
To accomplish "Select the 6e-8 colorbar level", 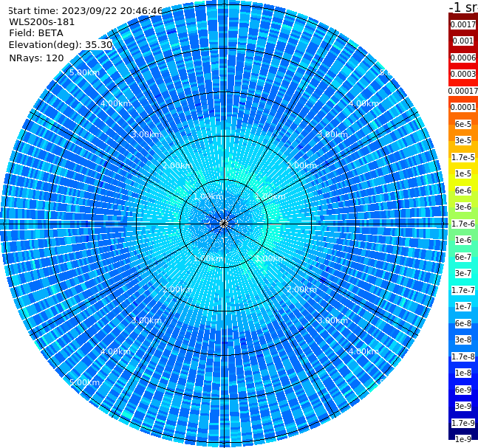I will click(463, 323).
